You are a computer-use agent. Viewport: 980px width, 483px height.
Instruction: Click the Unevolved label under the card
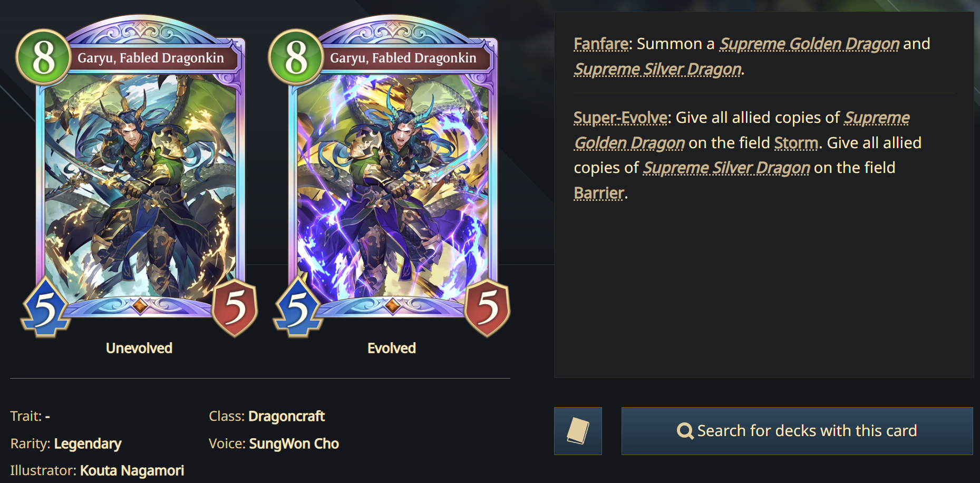coord(139,348)
